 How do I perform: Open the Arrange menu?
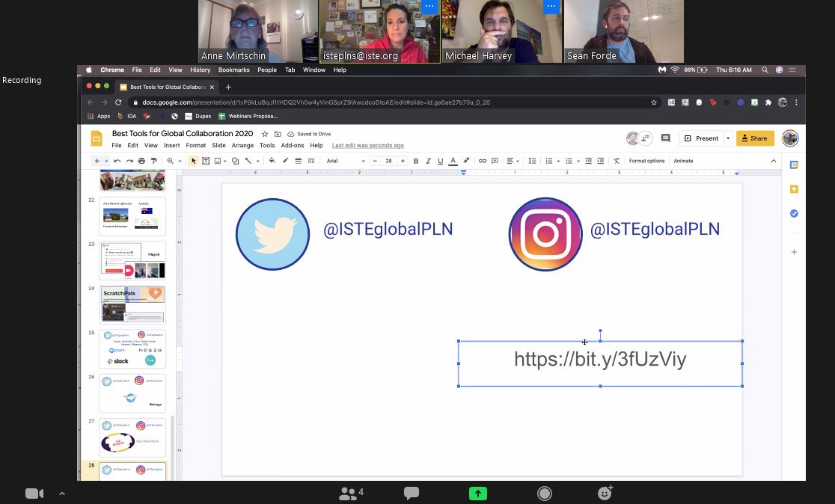coord(242,145)
